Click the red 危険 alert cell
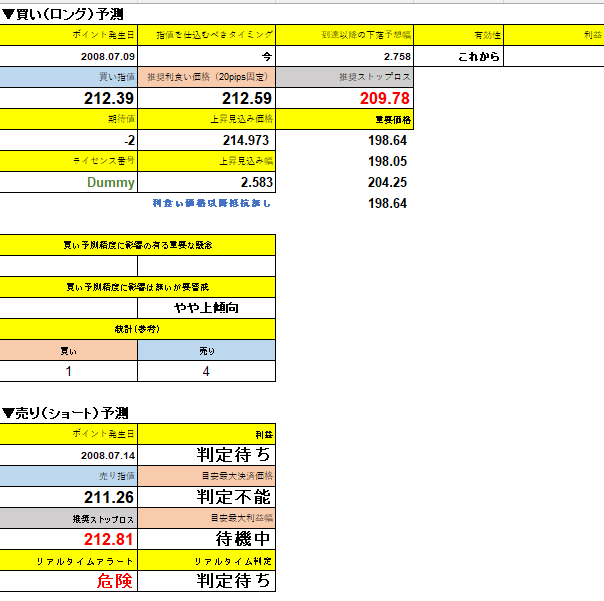This screenshot has width=604, height=601. point(69,581)
